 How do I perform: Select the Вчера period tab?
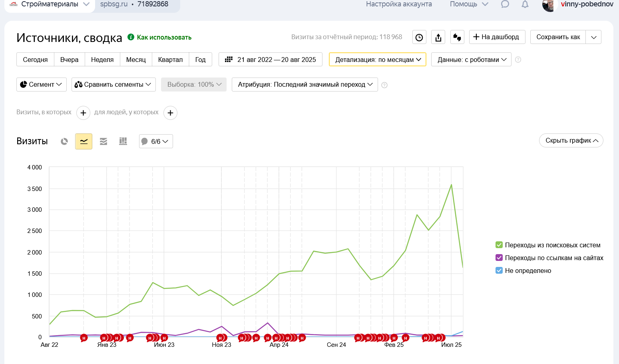tap(70, 60)
